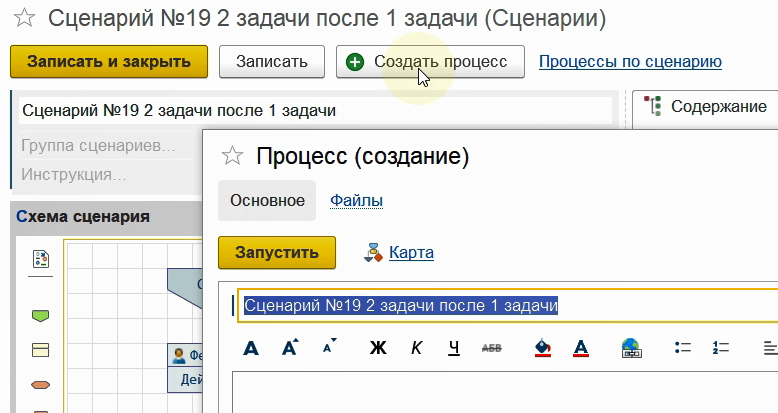Toggle strikethrough (АБВ) text formatting
Screen dimensions: 778x413
pos(492,348)
